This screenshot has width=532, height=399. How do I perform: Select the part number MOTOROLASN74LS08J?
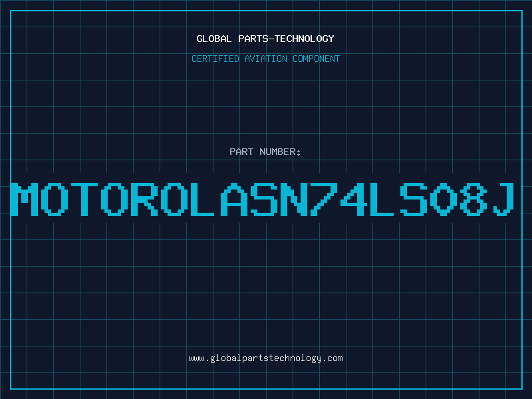(263, 199)
